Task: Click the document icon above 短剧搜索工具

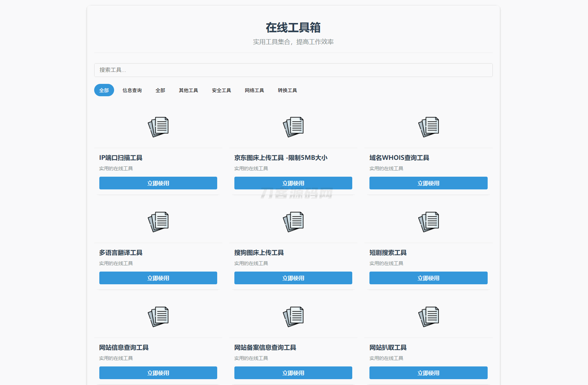Action: tap(428, 222)
